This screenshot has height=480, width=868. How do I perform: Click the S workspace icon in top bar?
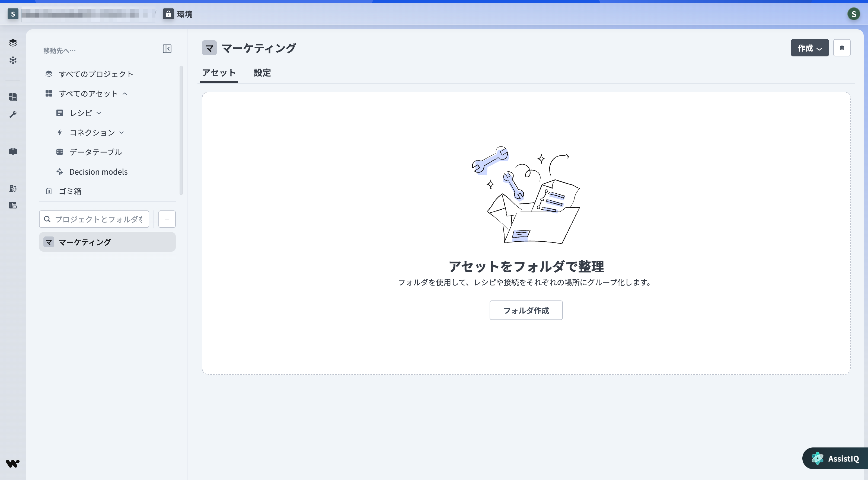click(13, 14)
